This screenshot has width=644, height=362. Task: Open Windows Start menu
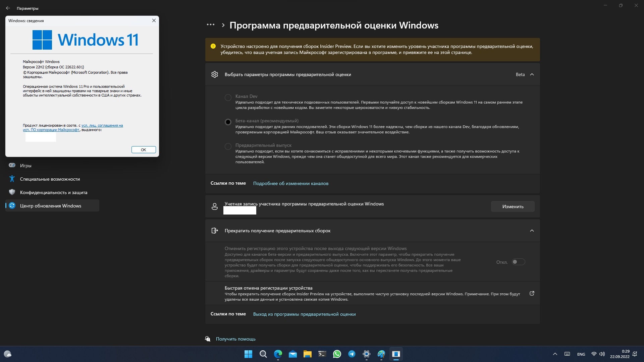click(x=248, y=354)
